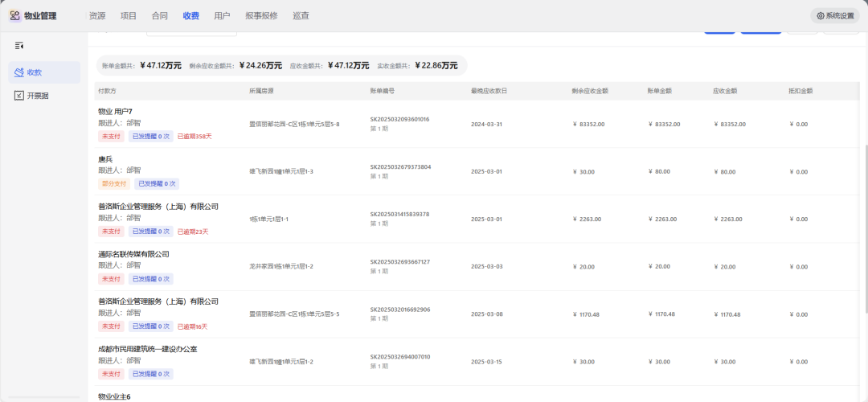Open the 项目 top menu
The width and height of the screenshot is (868, 402).
coord(129,16)
